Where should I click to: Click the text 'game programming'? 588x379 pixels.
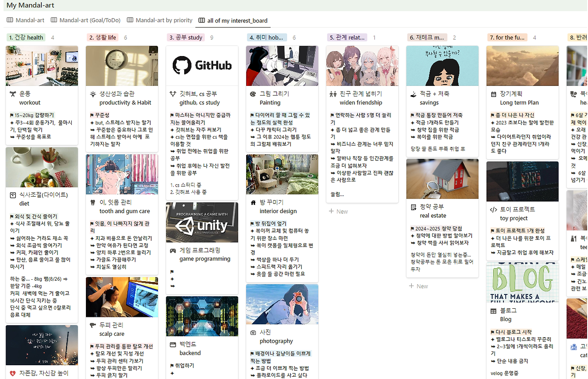point(205,259)
